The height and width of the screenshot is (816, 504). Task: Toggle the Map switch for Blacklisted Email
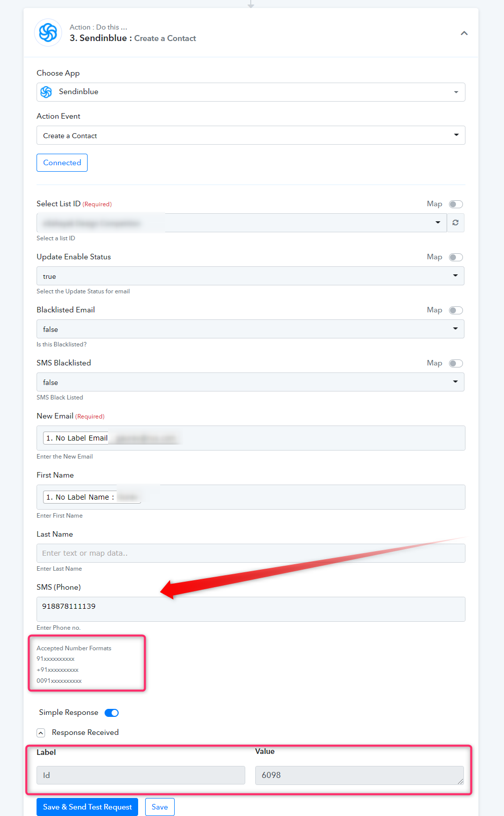coord(456,310)
